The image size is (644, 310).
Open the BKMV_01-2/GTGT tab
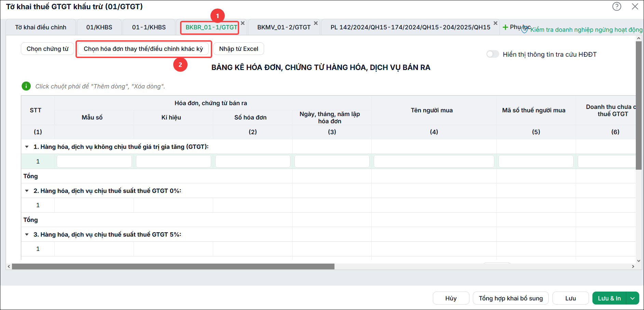(284, 27)
